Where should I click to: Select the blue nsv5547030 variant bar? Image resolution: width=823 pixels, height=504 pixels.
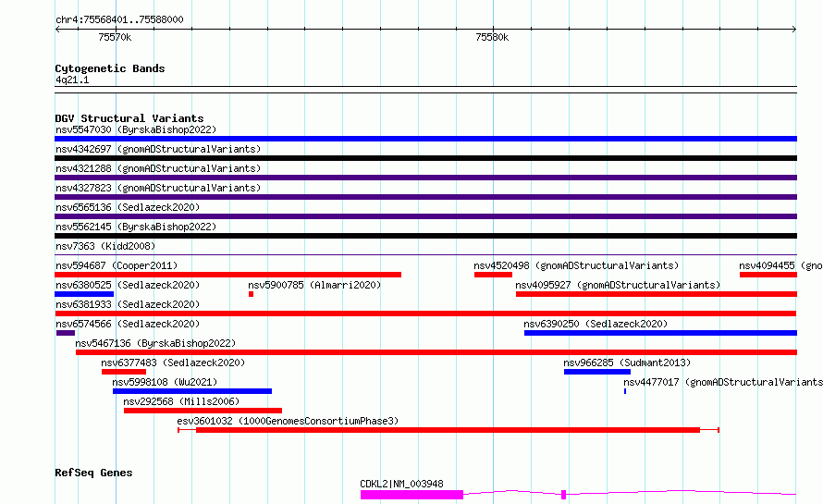pyautogui.click(x=425, y=139)
